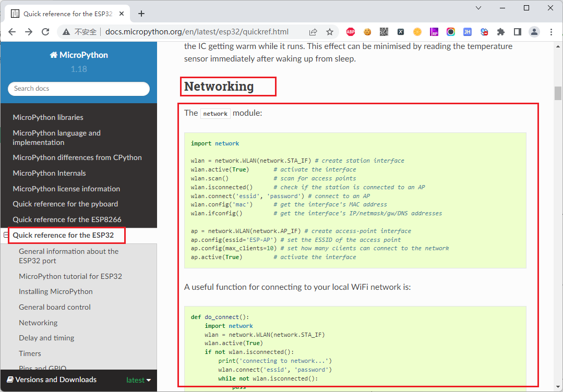The image size is (563, 392).
Task: Open the QR code extension
Action: (x=384, y=32)
